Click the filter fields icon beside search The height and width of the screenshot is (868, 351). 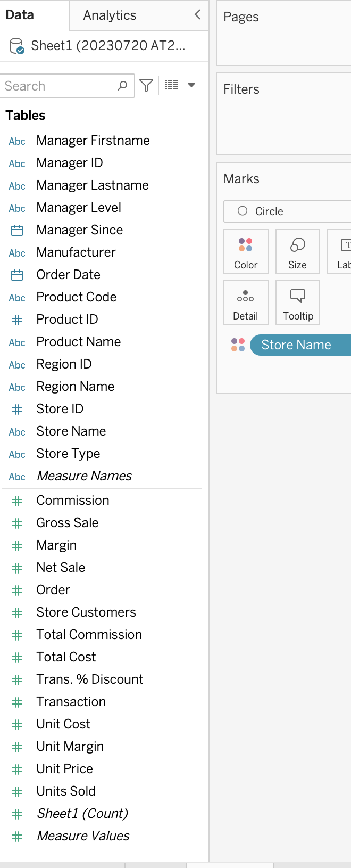point(146,85)
